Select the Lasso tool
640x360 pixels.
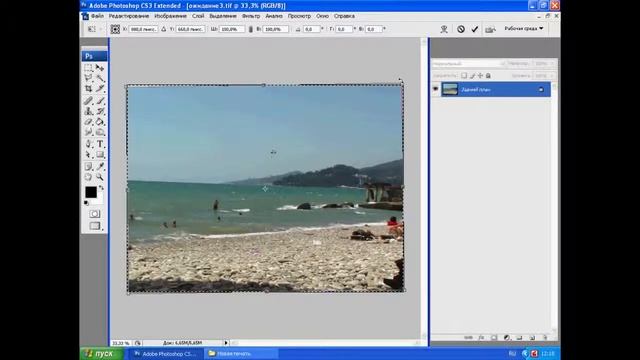click(89, 78)
